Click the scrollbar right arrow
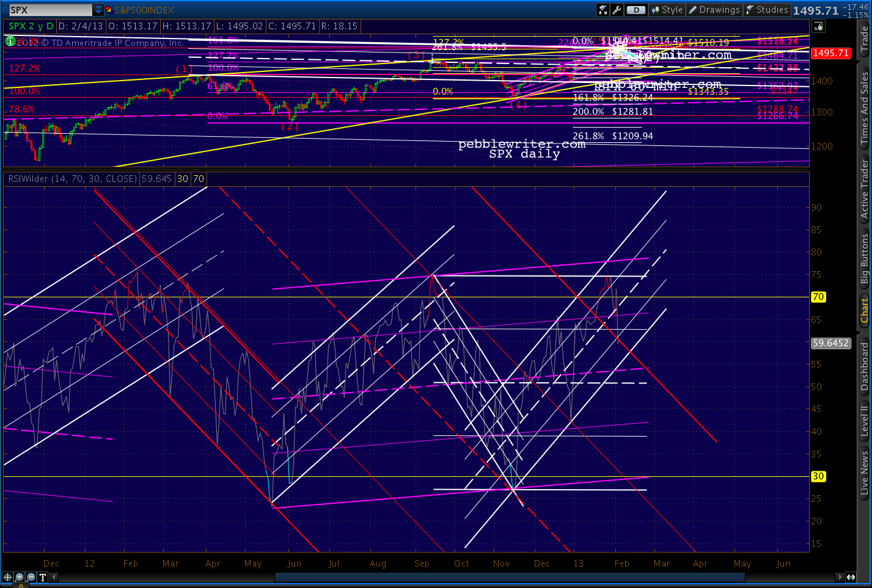This screenshot has width=872, height=588. point(840,577)
